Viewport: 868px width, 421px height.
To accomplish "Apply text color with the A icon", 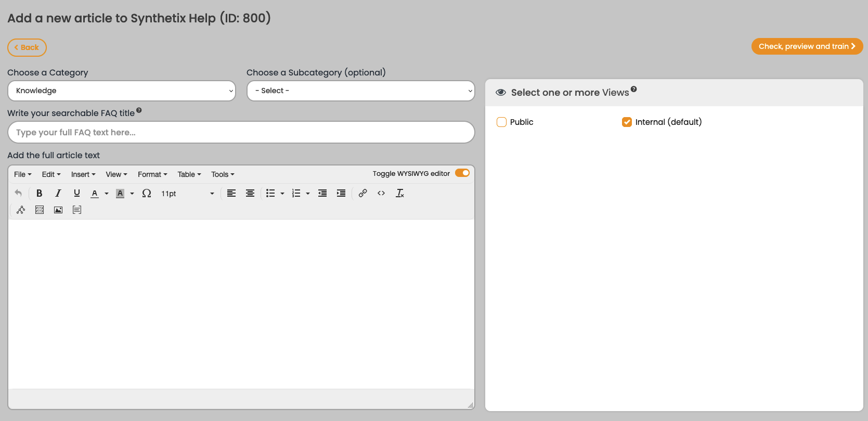I will click(x=95, y=193).
